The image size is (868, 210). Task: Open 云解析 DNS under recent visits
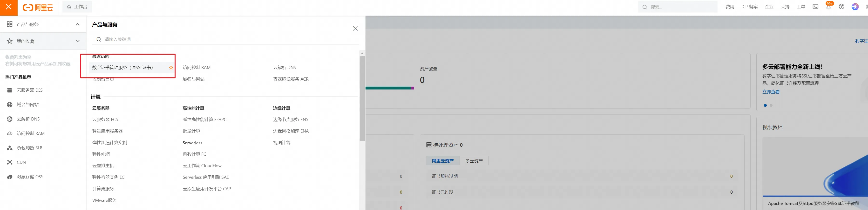[285, 68]
